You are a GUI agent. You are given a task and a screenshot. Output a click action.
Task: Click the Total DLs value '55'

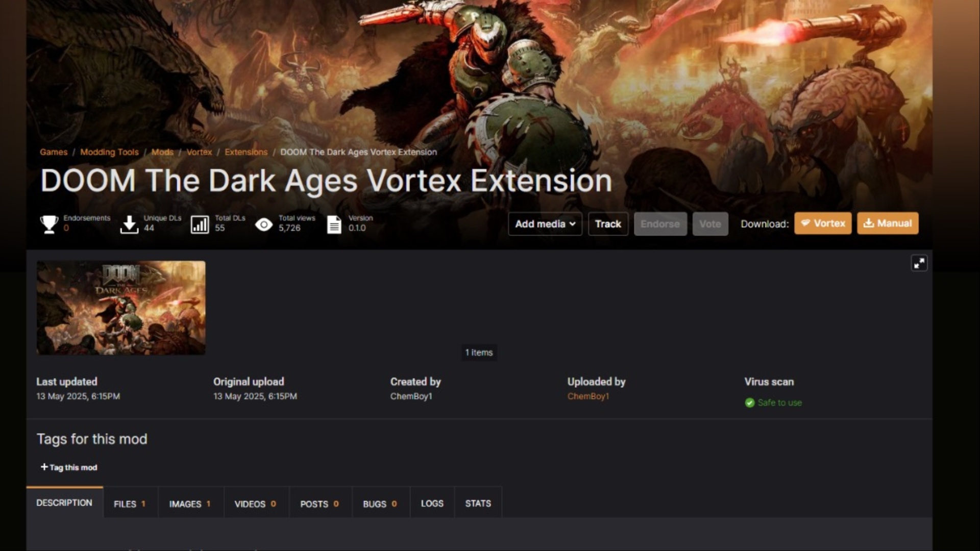pos(219,228)
